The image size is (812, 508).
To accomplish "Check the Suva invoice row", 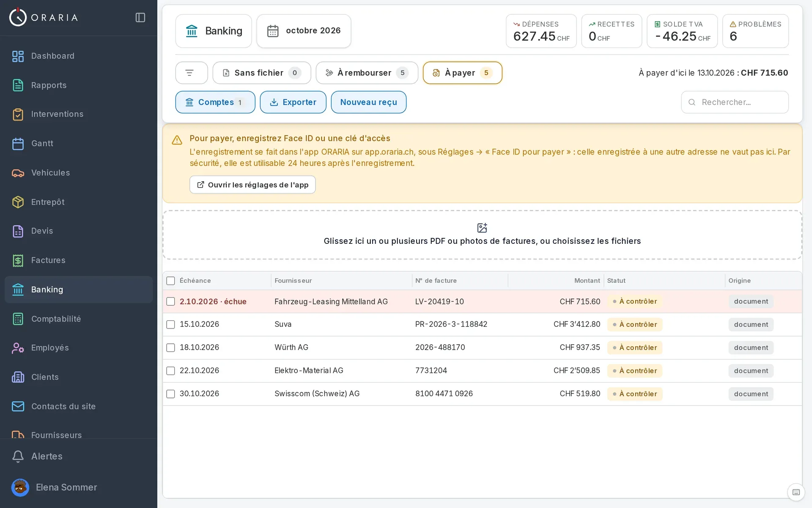I will (x=170, y=324).
